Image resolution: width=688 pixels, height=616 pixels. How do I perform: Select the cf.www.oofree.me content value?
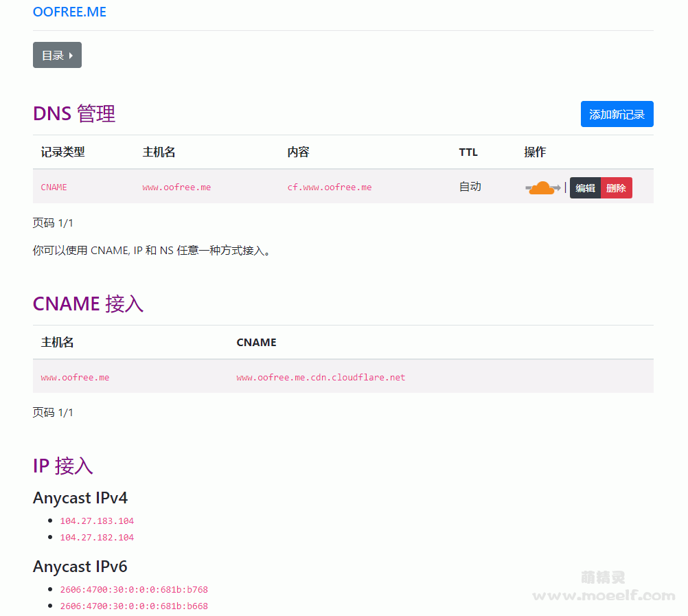click(329, 187)
